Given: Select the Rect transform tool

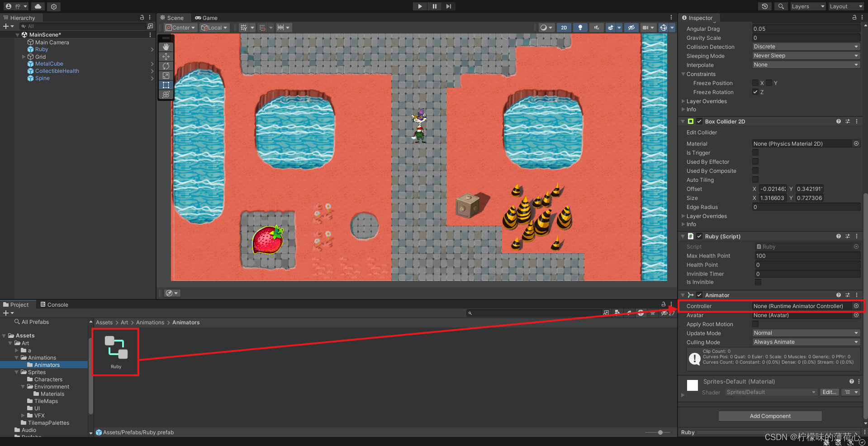Looking at the screenshot, I should coord(166,85).
